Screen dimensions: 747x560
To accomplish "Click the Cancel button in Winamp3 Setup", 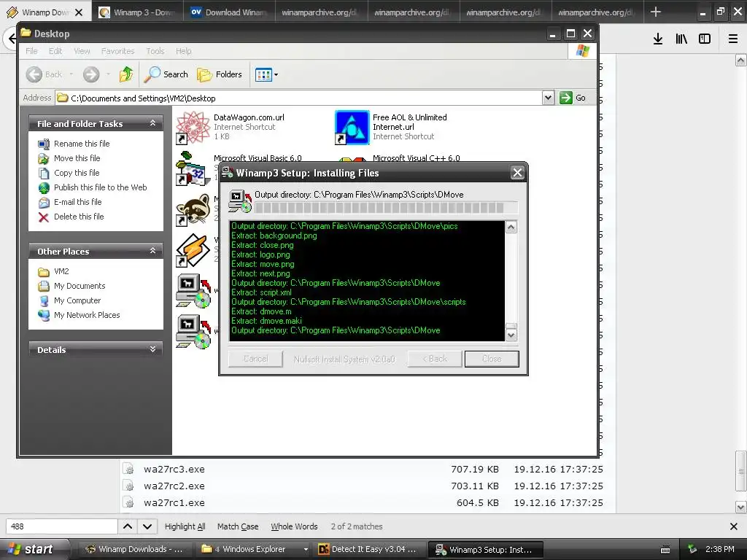I will pyautogui.click(x=255, y=359).
